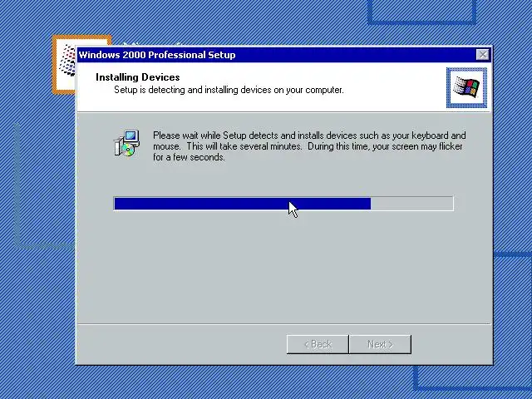Click the Windows logo tile behind the dialog
This screenshot has width=532, height=399.
(65, 65)
